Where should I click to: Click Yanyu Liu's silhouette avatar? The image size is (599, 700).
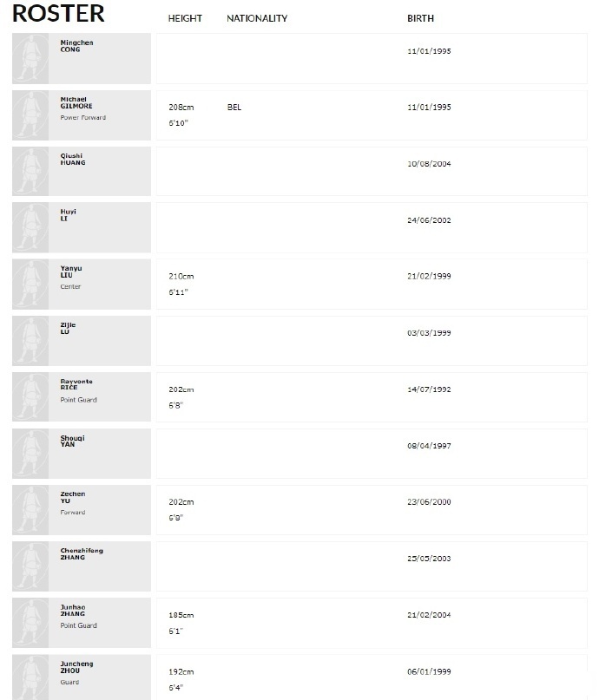point(31,285)
